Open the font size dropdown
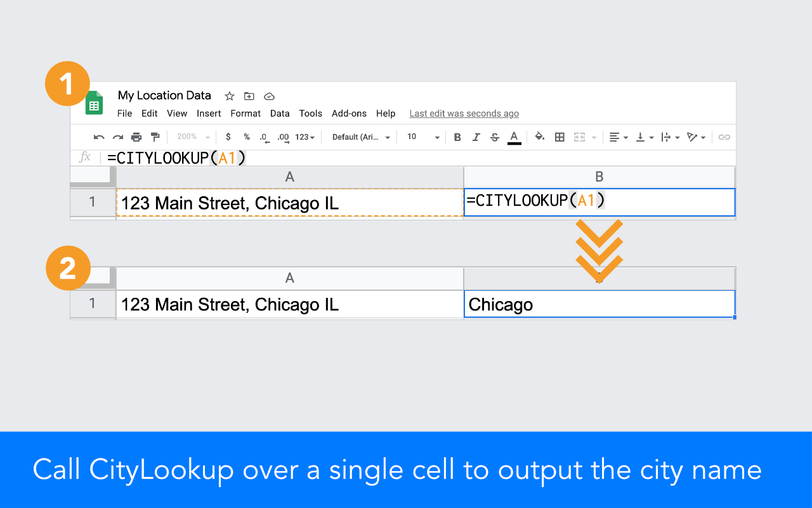Image resolution: width=812 pixels, height=508 pixels. tap(421, 137)
